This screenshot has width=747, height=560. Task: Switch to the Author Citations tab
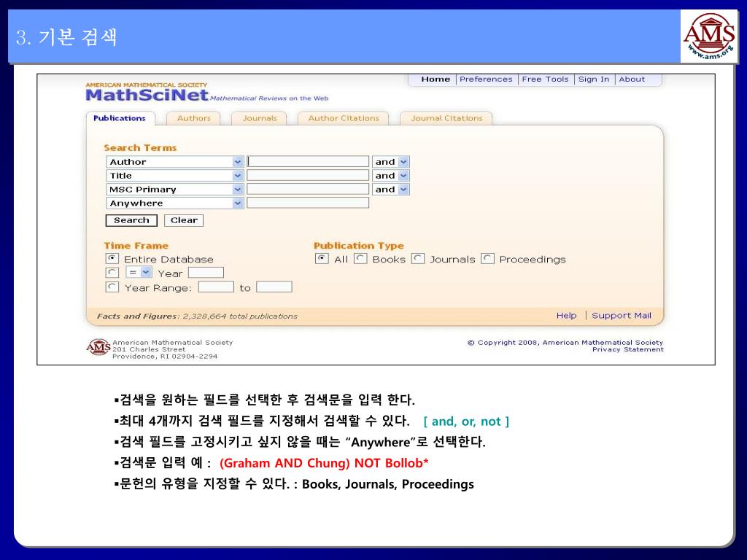pyautogui.click(x=344, y=118)
